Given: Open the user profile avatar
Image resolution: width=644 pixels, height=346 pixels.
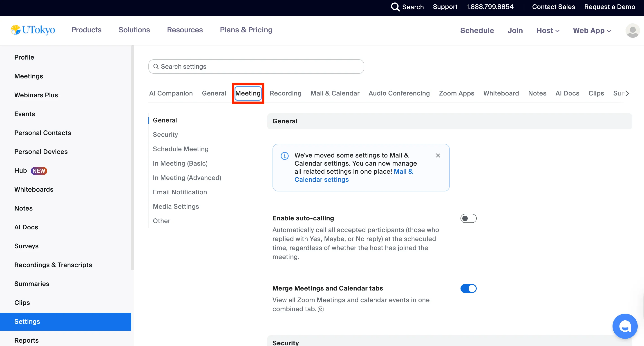Looking at the screenshot, I should point(632,31).
